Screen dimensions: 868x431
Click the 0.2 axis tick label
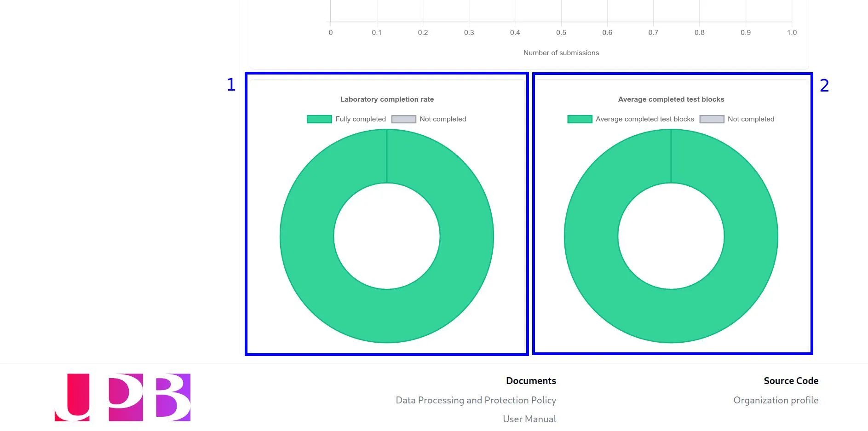point(423,33)
